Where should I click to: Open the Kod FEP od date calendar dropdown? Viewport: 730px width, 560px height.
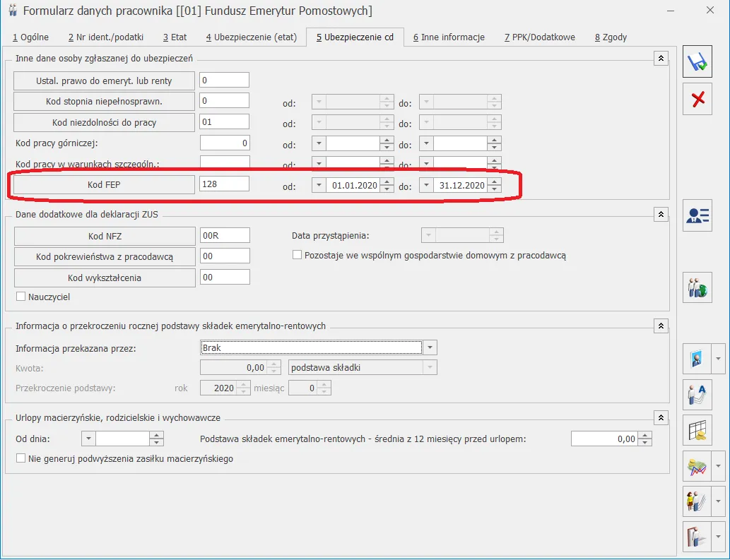click(x=319, y=185)
